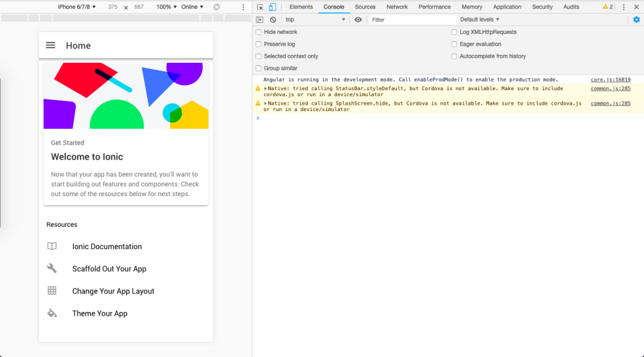Click the inspect element picker icon
Screen dimensions: 644x357
(260, 7)
